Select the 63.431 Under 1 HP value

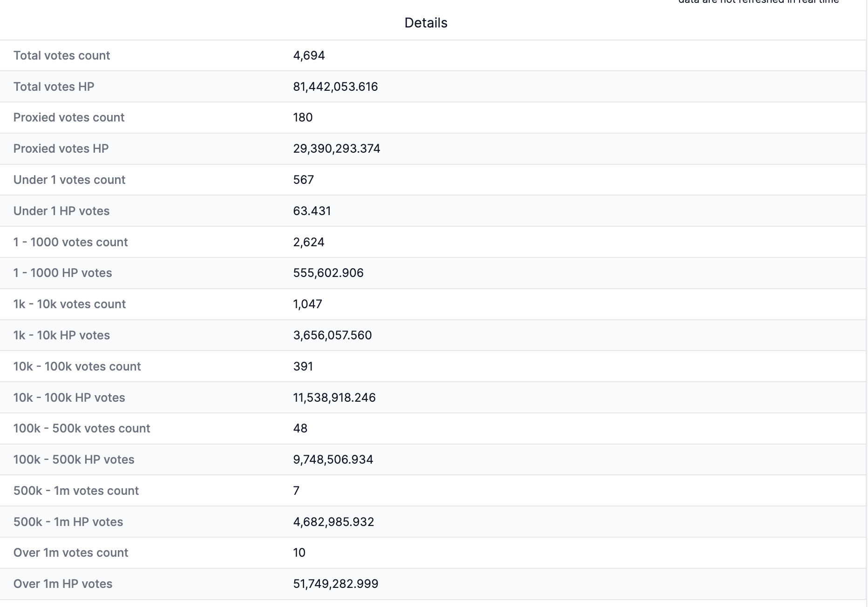312,211
